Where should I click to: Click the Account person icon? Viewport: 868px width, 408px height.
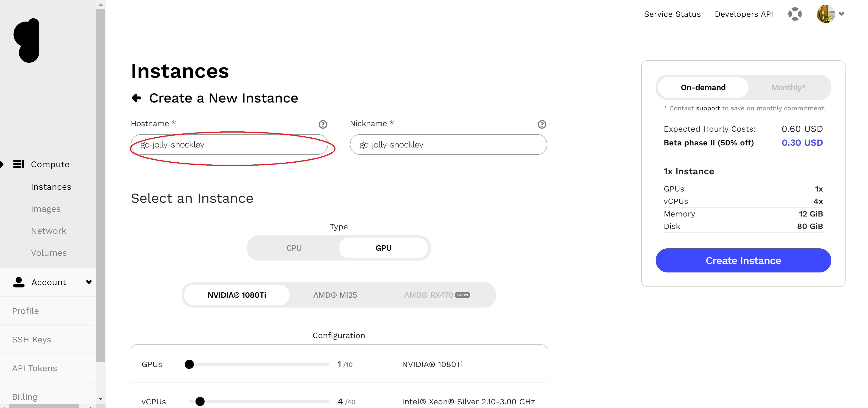pyautogui.click(x=19, y=282)
